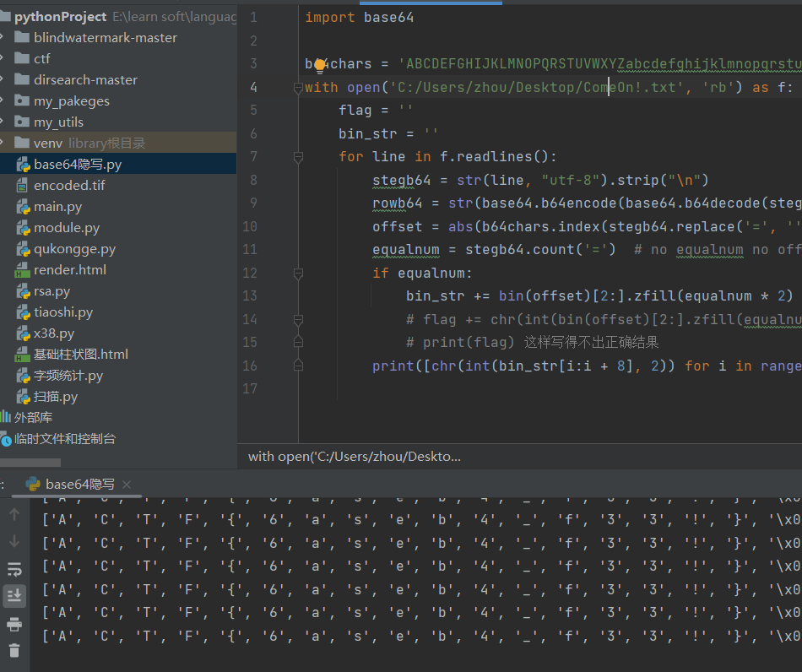Click the Python file icon for base64隐写.py
The height and width of the screenshot is (672, 802).
pos(23,165)
